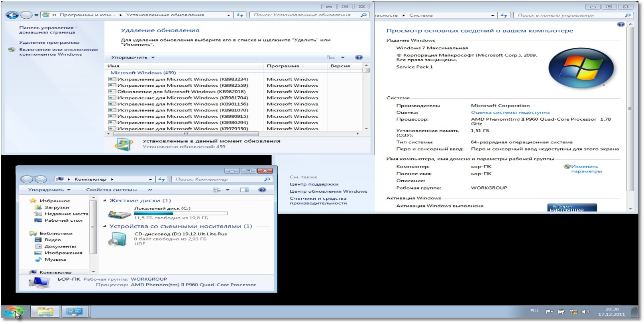Viewport: 644px width, 324px height.
Task: Click the Компьютер breadcrumb in Computer window
Action: click(90, 179)
